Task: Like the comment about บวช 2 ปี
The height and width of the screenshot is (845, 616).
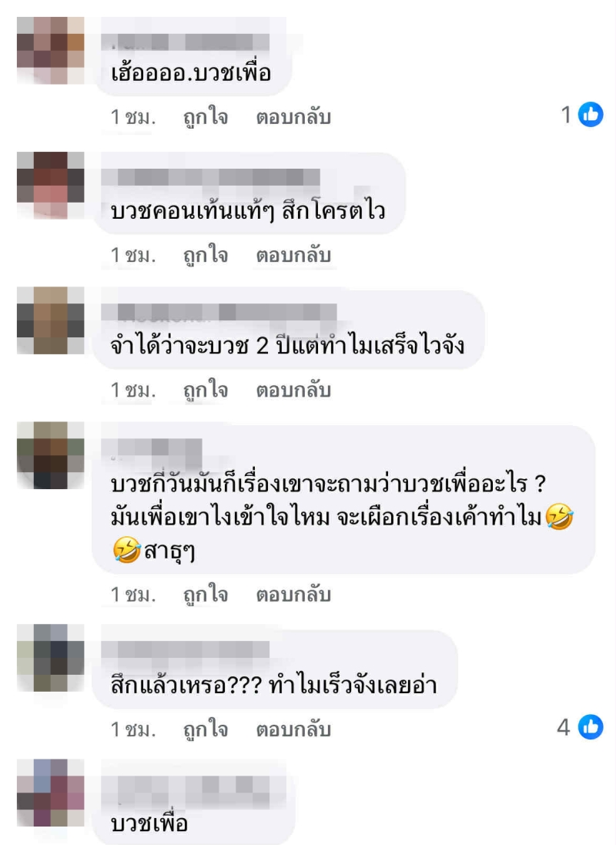Action: [206, 390]
